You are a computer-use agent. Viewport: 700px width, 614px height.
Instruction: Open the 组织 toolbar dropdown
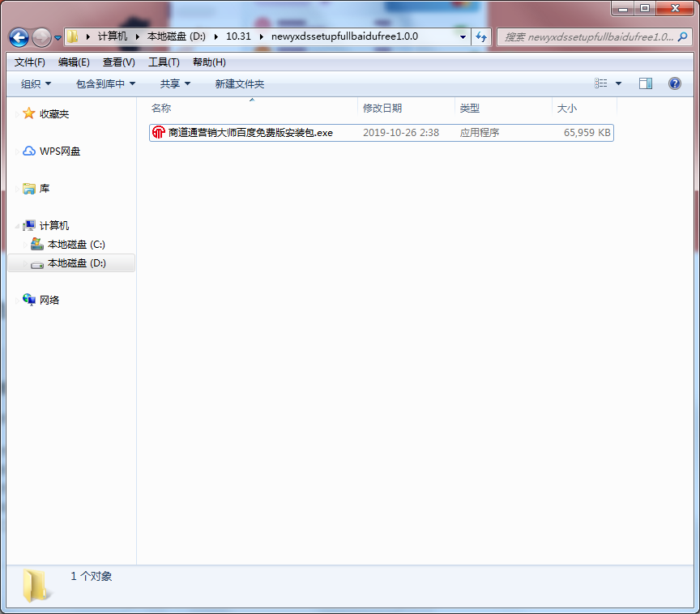[x=36, y=84]
